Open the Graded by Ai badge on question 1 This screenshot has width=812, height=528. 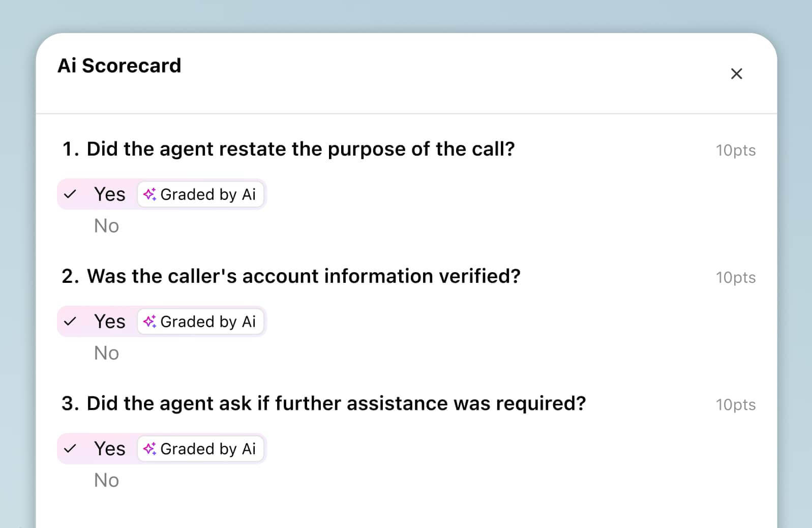tap(200, 194)
